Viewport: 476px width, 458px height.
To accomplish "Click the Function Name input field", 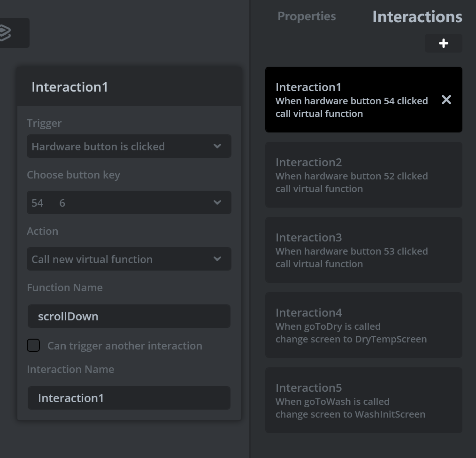I will tap(129, 316).
